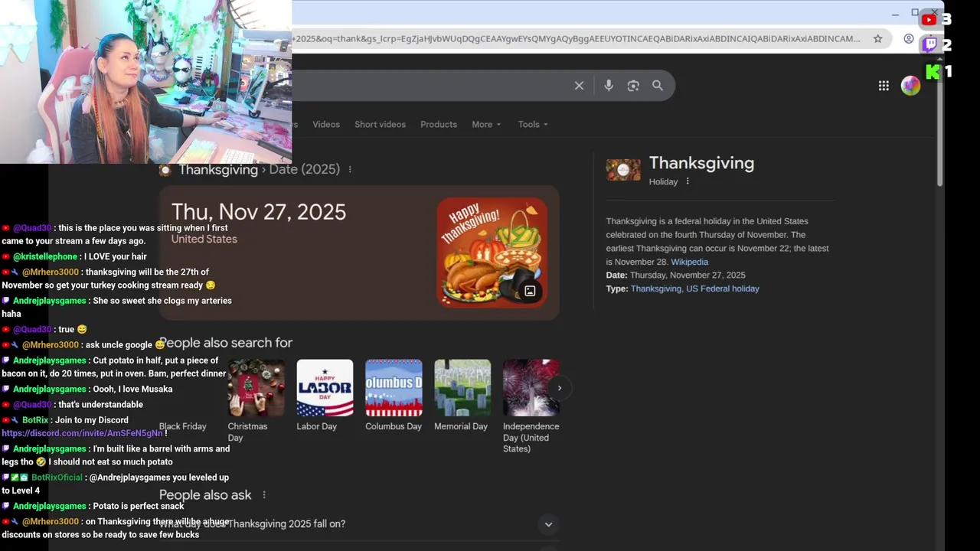Clear the Google search box with X
The image size is (980, 551).
coord(579,86)
